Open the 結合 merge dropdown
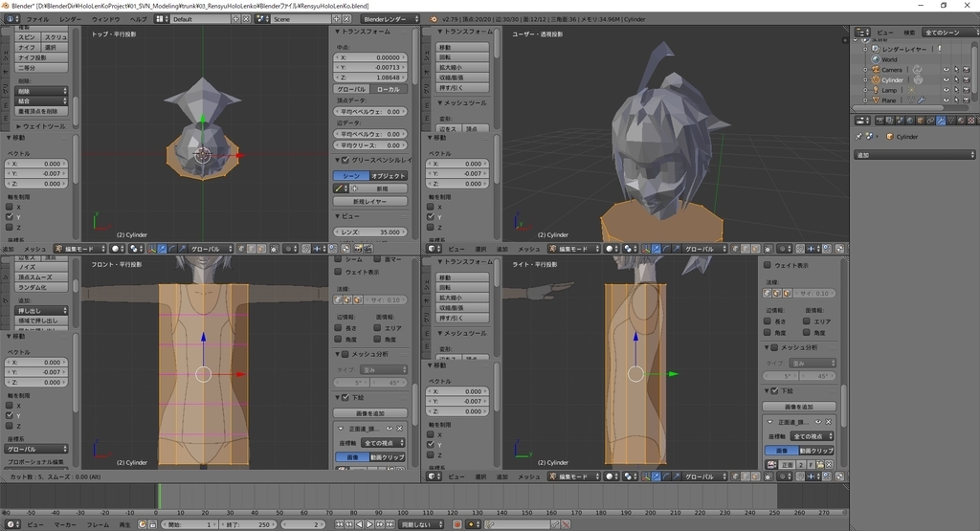The width and height of the screenshot is (980, 531). pyautogui.click(x=41, y=101)
